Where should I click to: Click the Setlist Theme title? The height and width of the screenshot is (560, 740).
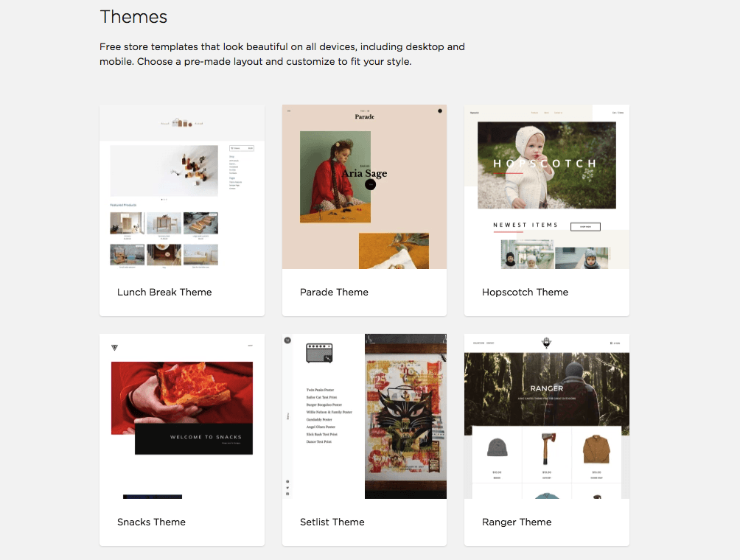(332, 522)
